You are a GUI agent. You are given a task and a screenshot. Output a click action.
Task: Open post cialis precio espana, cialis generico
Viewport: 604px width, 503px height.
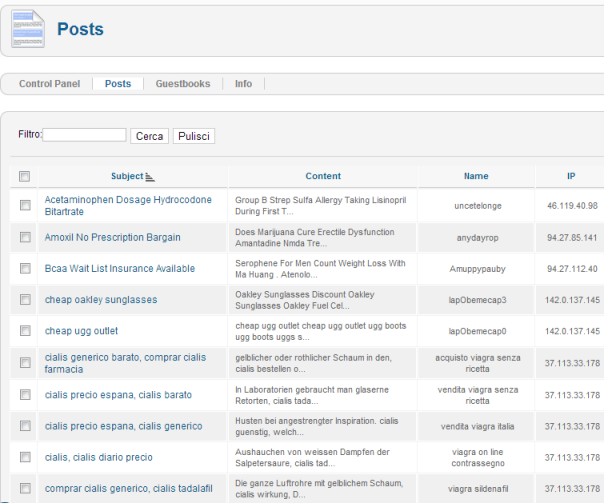click(x=123, y=426)
